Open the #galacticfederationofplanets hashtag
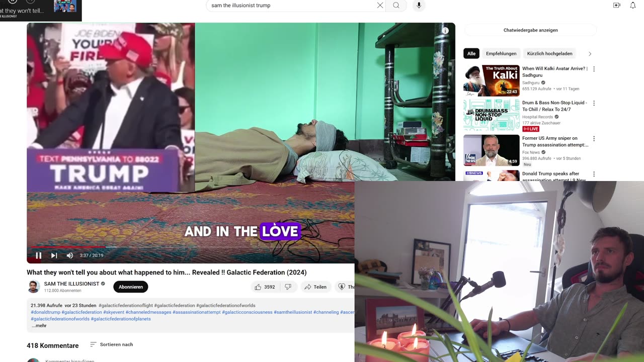The width and height of the screenshot is (644, 362). pos(121,319)
